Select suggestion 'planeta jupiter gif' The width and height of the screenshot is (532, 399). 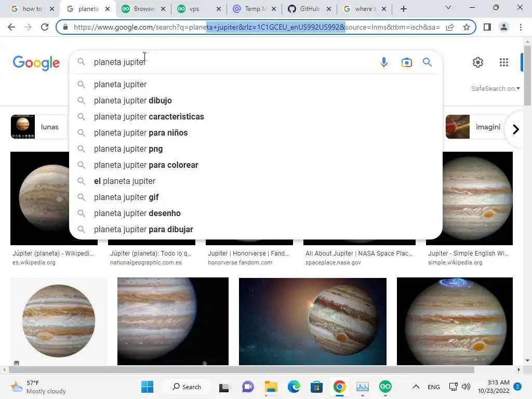coord(256,197)
